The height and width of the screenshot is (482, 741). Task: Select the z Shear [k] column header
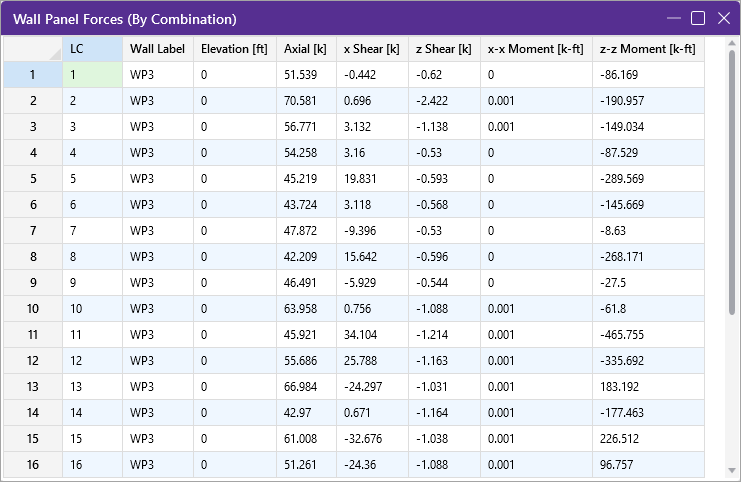(443, 49)
